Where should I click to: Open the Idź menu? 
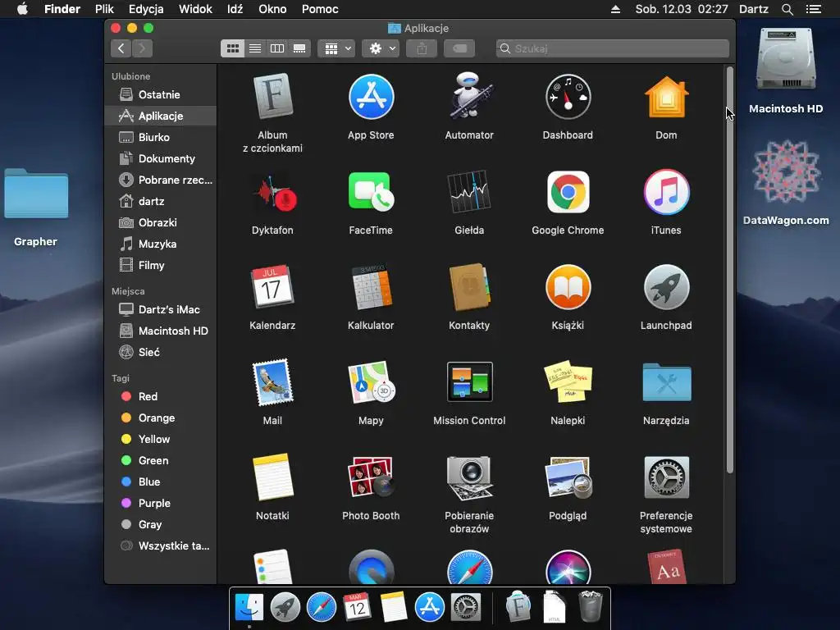point(235,9)
